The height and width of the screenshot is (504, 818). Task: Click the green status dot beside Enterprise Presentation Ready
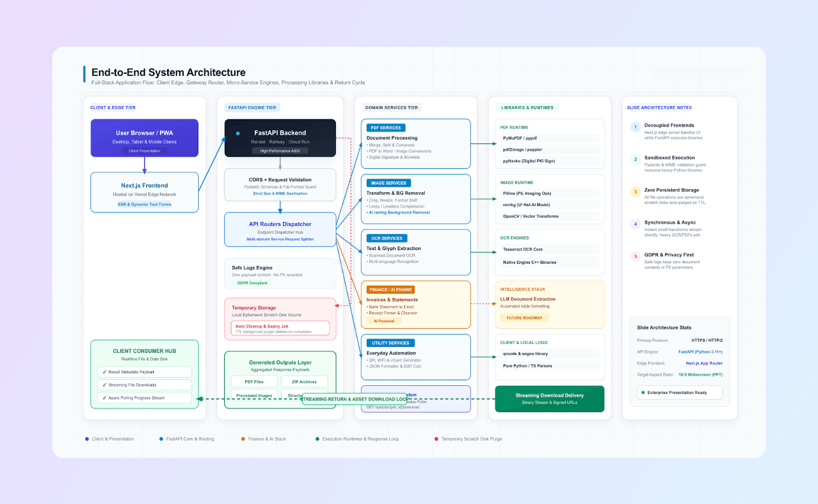[x=643, y=392]
